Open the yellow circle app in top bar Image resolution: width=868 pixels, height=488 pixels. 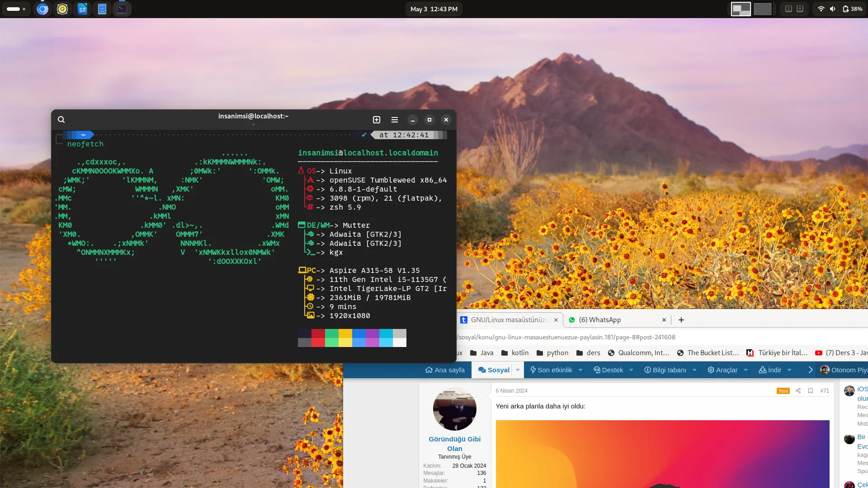tap(62, 9)
